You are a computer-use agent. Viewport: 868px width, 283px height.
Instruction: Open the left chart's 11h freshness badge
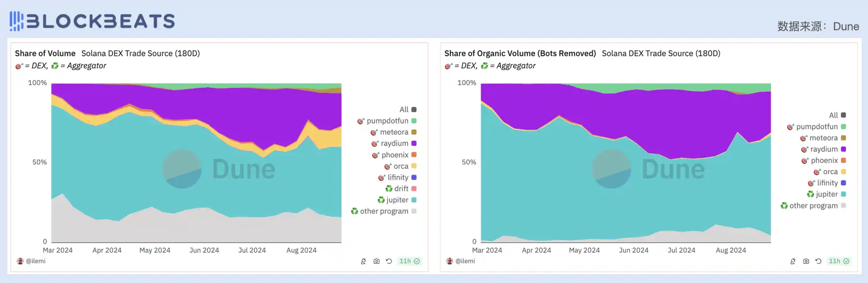(409, 262)
